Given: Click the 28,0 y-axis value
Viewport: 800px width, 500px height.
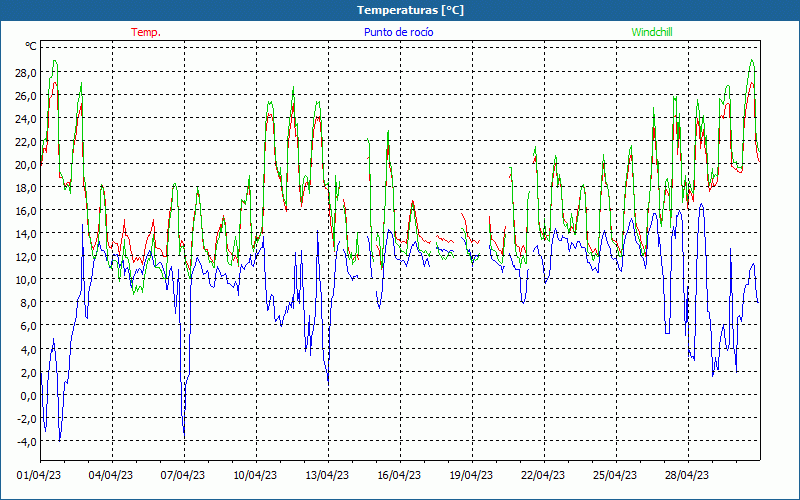Looking at the screenshot, I should coord(26,72).
